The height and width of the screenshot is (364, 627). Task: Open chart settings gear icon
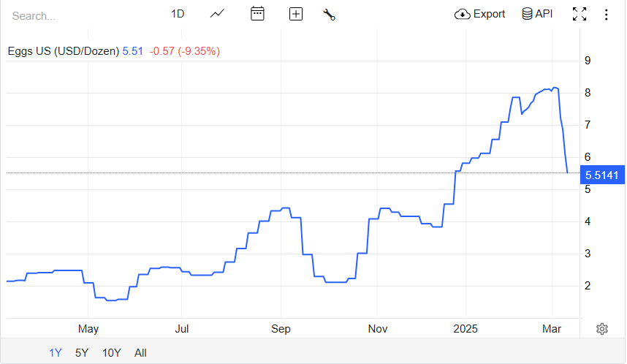click(x=602, y=329)
